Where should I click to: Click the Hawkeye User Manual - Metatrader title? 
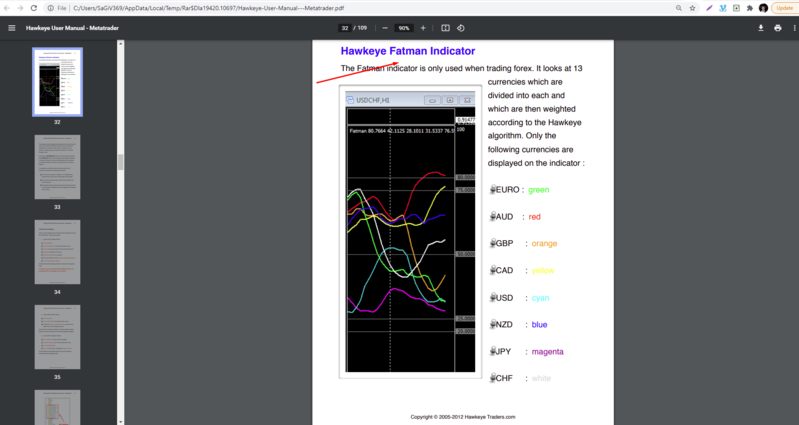(x=72, y=28)
